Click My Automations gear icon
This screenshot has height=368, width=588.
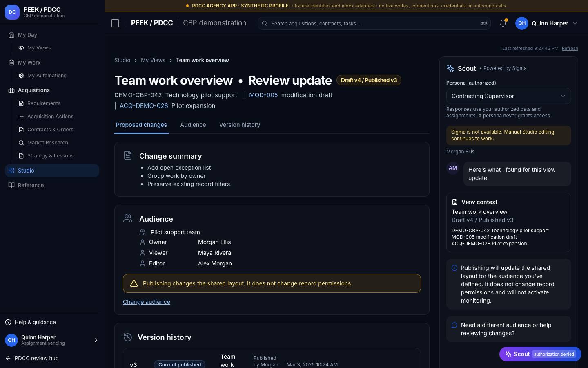point(21,76)
